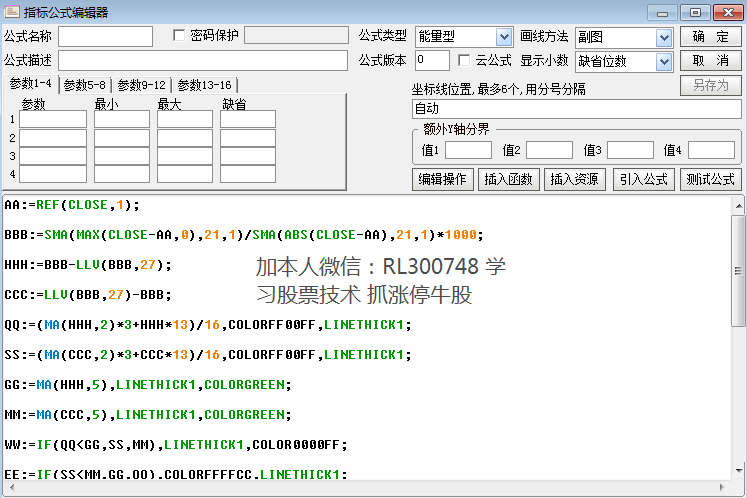Click the 确定 button

pos(710,36)
